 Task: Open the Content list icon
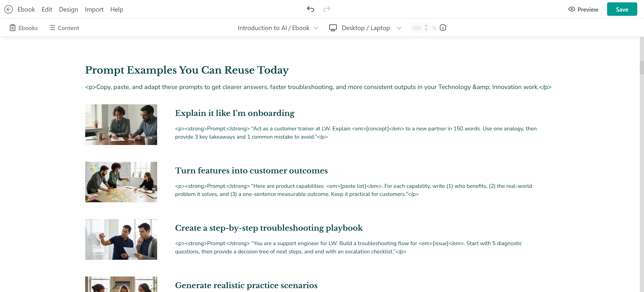click(52, 28)
